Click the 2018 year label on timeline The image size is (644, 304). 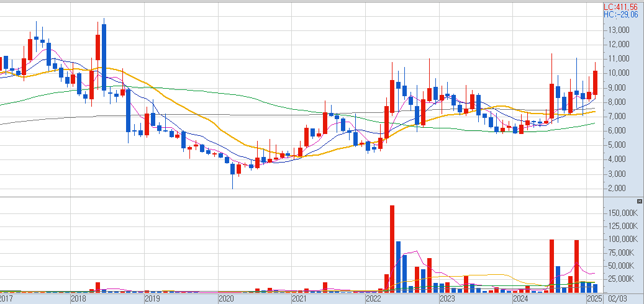78,298
